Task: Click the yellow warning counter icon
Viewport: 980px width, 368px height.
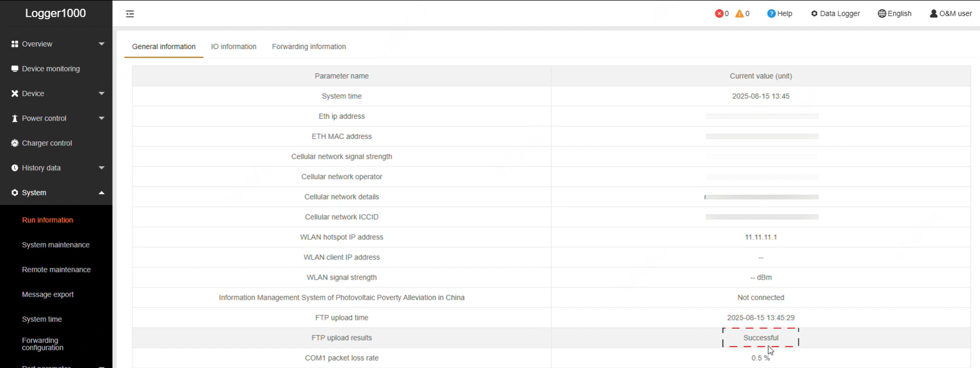Action: click(x=740, y=13)
